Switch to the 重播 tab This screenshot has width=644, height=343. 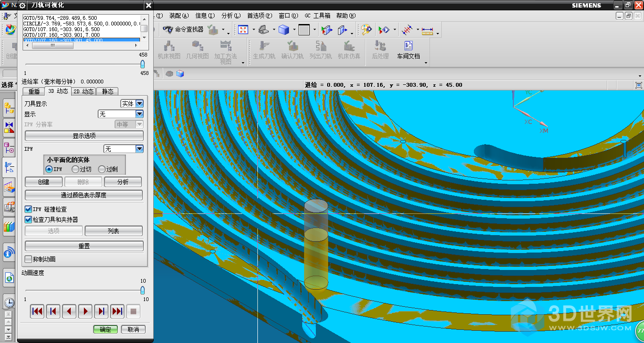(x=34, y=91)
